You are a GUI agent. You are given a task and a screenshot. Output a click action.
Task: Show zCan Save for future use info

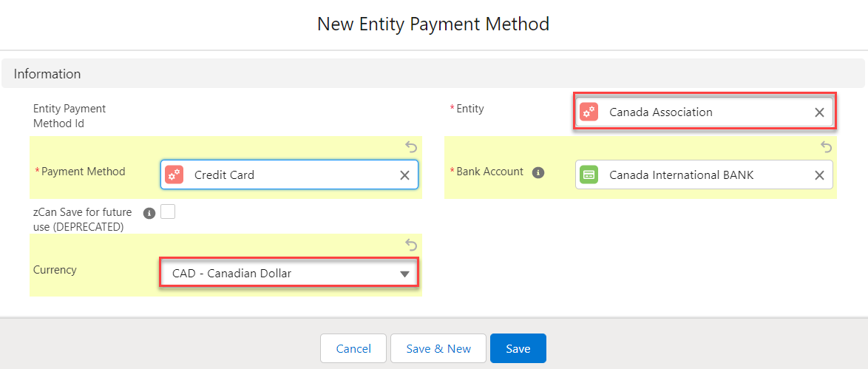point(149,213)
